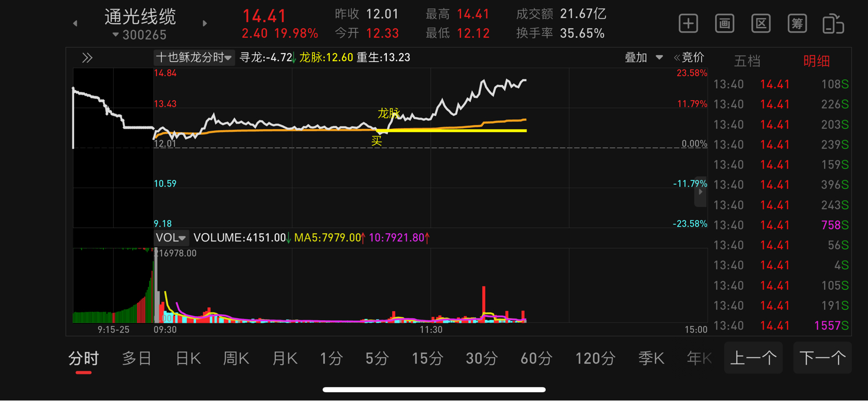Image resolution: width=868 pixels, height=401 pixels.
Task: Open the VOL indicator dropdown
Action: (171, 238)
